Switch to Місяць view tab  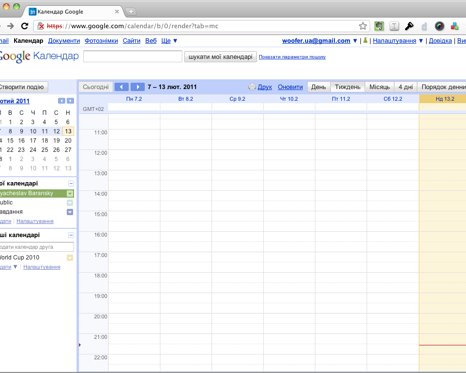[x=379, y=87]
